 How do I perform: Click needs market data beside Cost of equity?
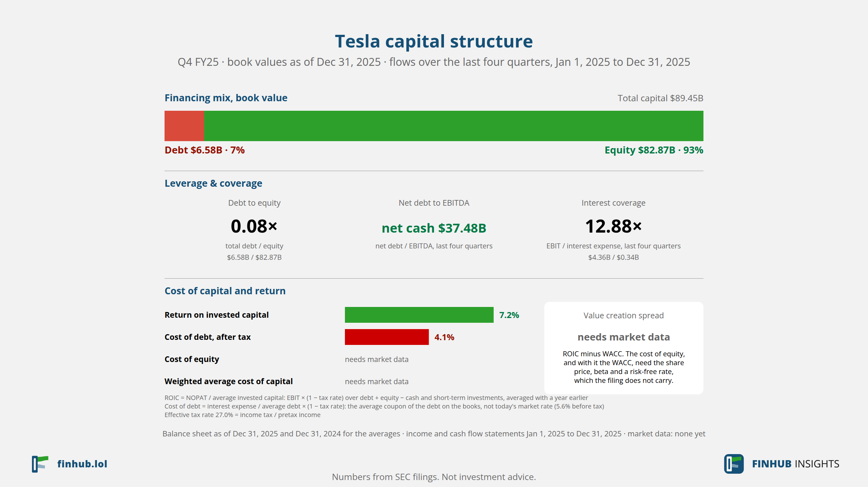[377, 359]
